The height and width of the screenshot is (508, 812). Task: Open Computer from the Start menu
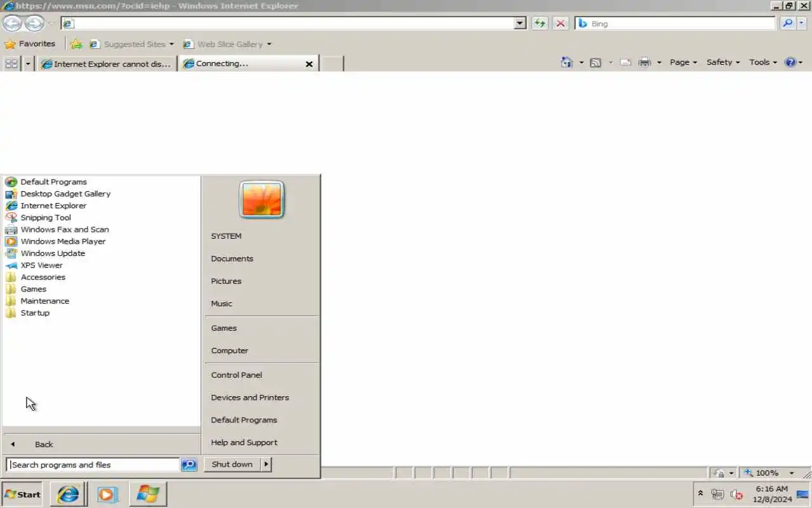point(230,351)
